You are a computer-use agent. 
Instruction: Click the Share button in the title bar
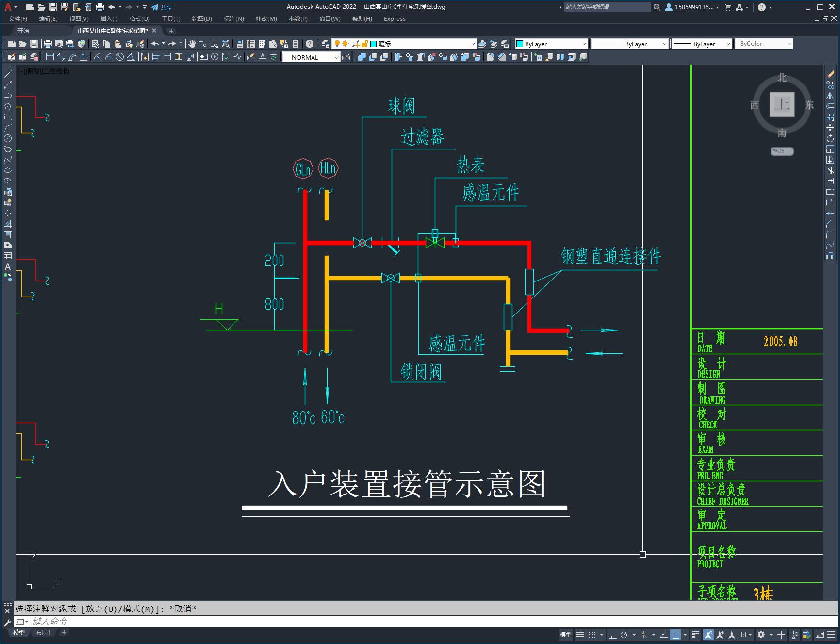[162, 7]
